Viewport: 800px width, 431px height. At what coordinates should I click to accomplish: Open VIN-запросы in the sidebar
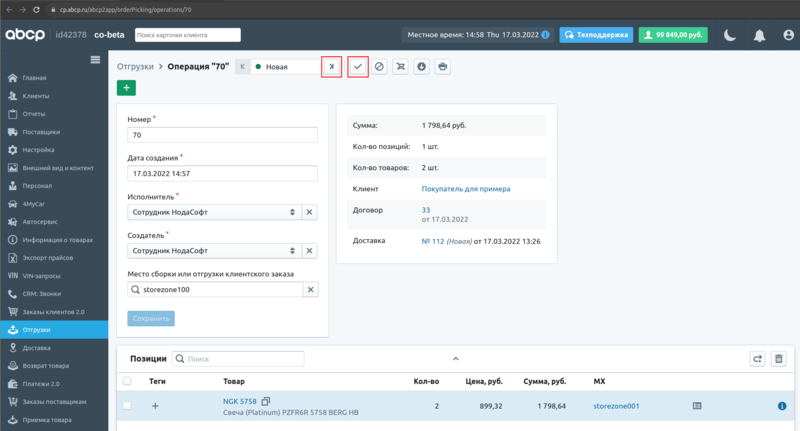point(41,276)
